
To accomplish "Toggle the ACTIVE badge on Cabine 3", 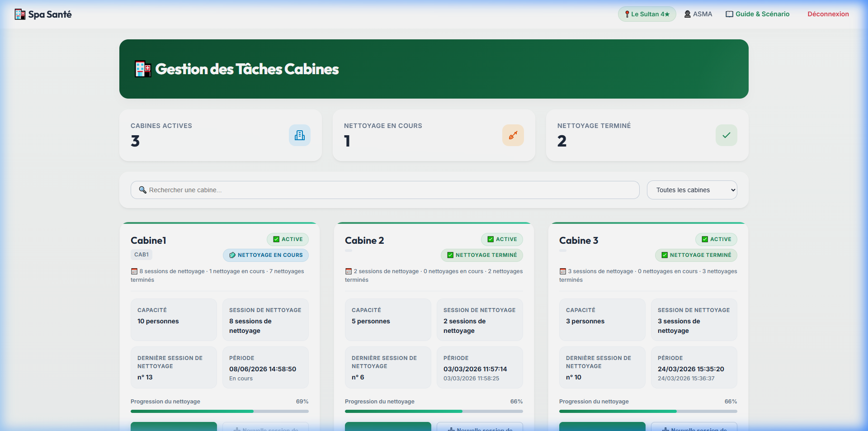I will click(717, 239).
